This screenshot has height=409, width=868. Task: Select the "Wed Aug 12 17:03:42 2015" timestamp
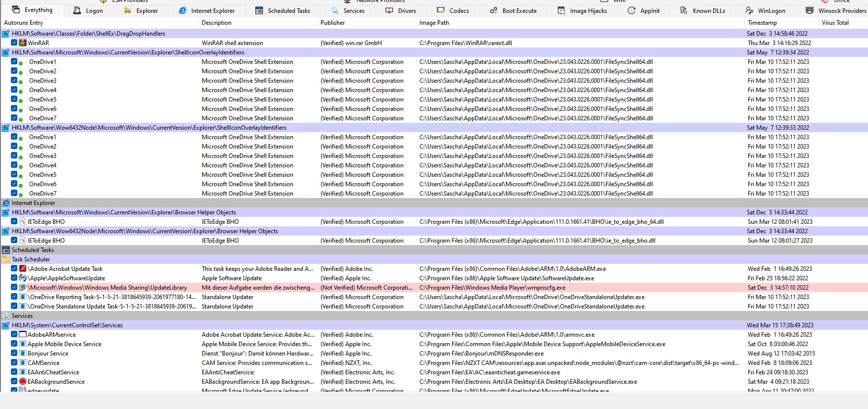coord(781,354)
